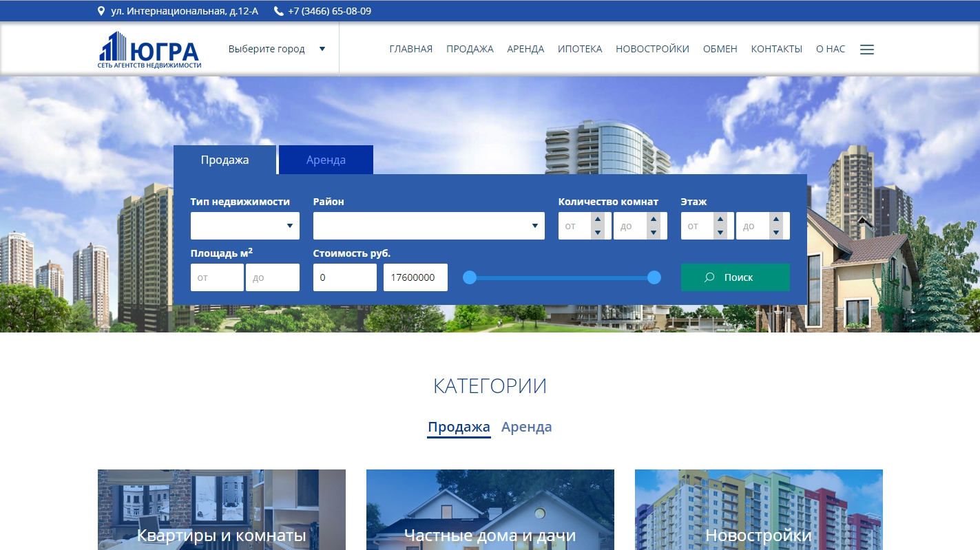
Task: Open the Частные дома и дачи category card
Action: (490, 510)
